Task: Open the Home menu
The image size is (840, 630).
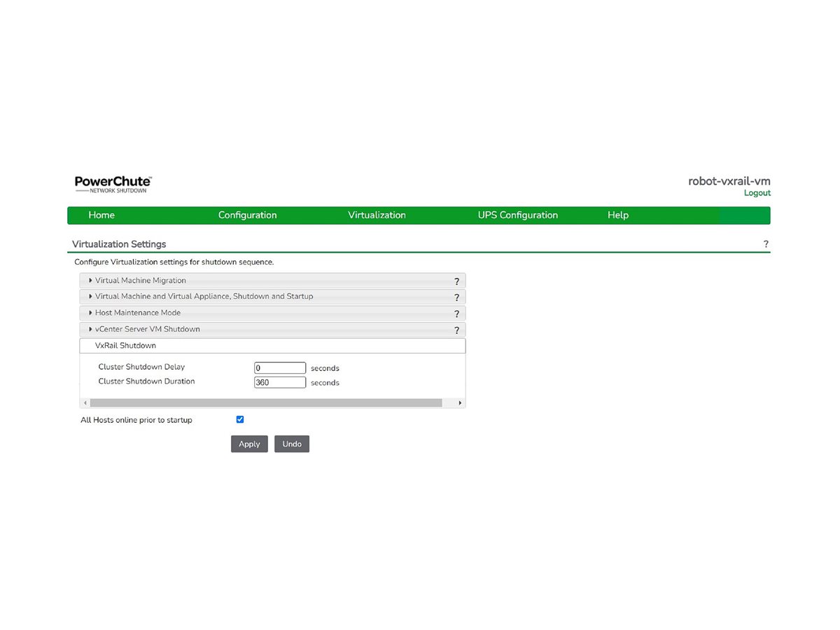Action: [101, 215]
